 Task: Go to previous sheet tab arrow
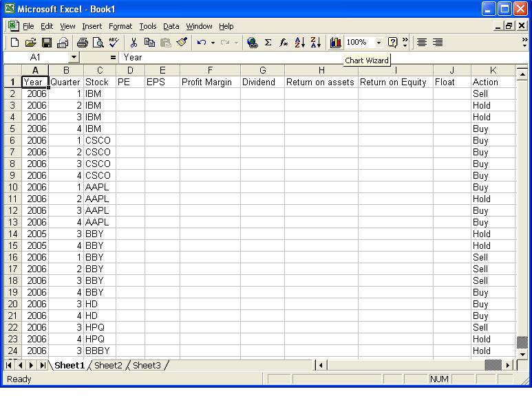pos(21,366)
